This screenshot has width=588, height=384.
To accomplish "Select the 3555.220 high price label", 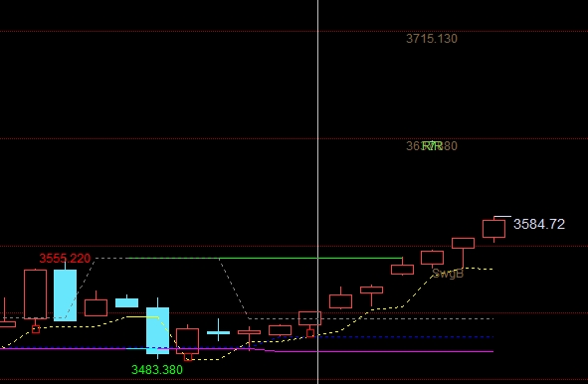I will (65, 258).
